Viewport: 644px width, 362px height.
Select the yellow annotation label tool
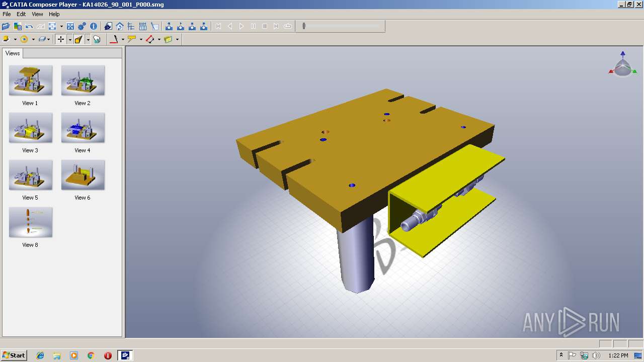(x=132, y=39)
